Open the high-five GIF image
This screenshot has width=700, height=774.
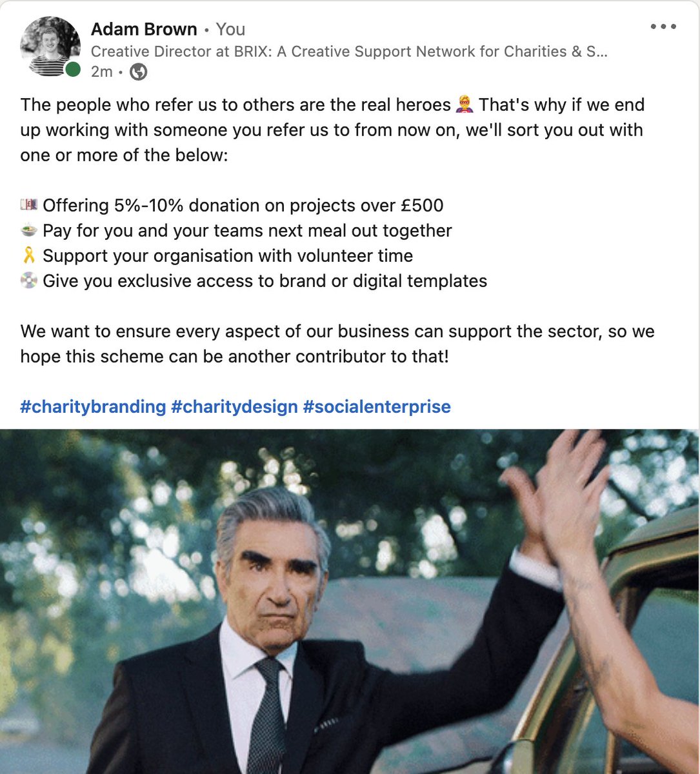tap(350, 601)
